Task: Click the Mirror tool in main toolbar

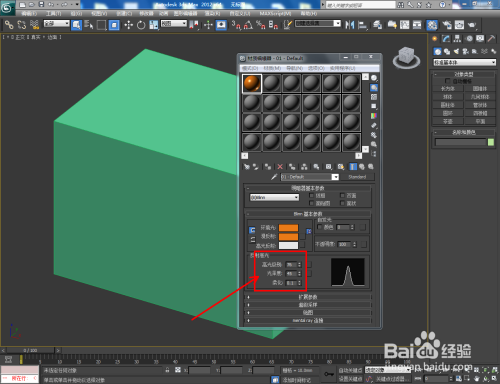Action: tap(350, 25)
